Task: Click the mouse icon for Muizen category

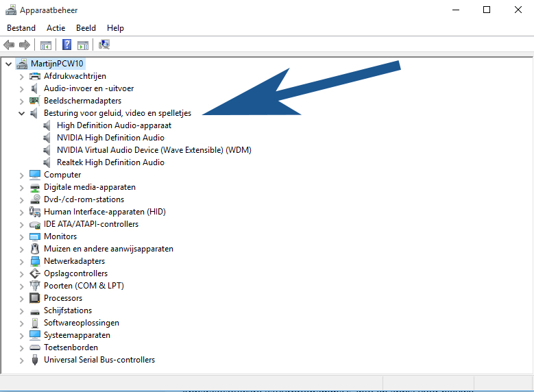Action: pos(35,249)
